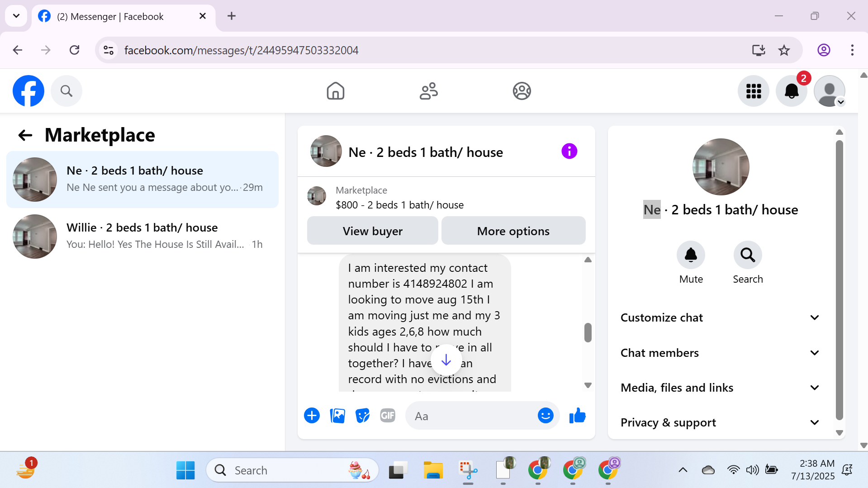Open File Explorer from taskbar
868x488 pixels.
[433, 470]
